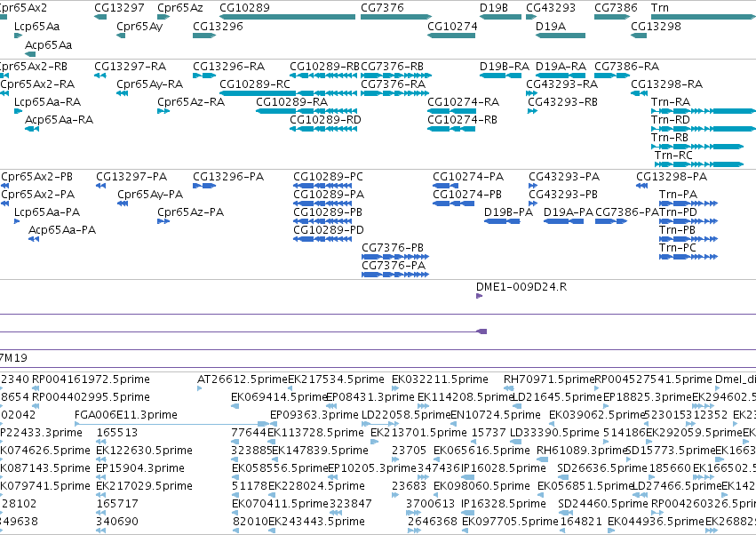This screenshot has width=756, height=535.
Task: Click transcript CG7386-RA
Action: [612, 76]
